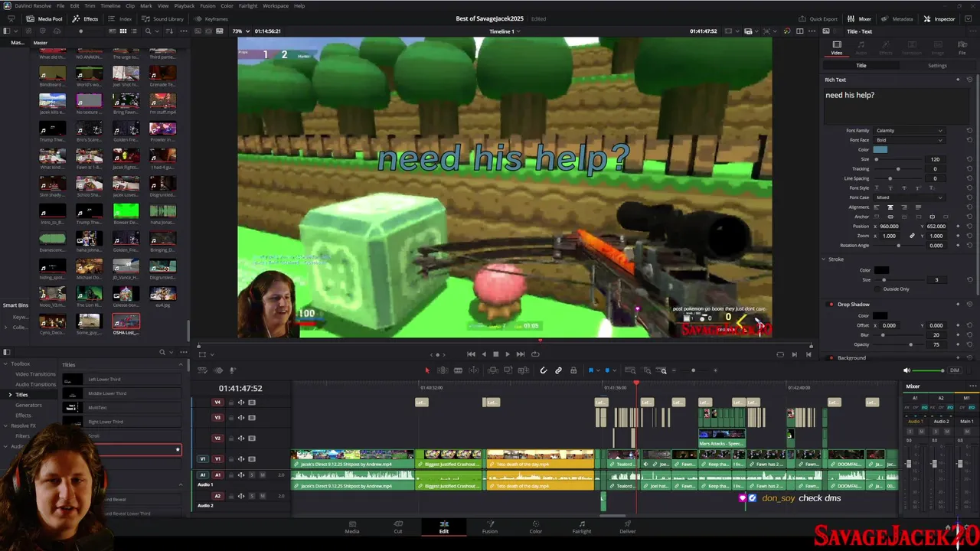Toggle loop playback in viewer
The image size is (980, 551).
[x=535, y=354]
